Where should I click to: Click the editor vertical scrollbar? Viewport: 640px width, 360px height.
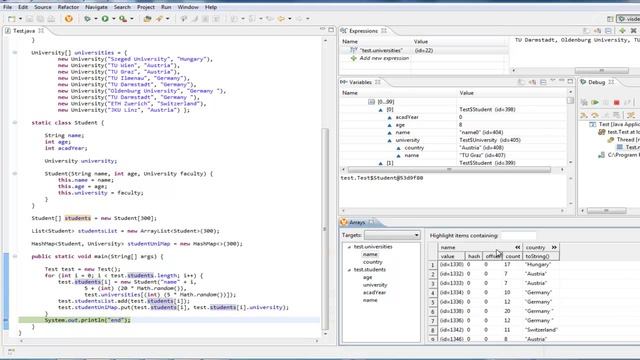point(326,229)
